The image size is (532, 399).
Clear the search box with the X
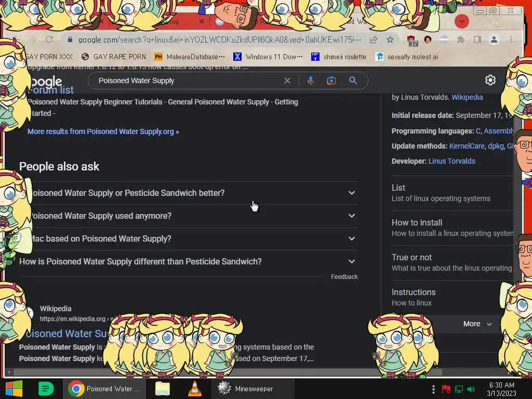pos(287,81)
